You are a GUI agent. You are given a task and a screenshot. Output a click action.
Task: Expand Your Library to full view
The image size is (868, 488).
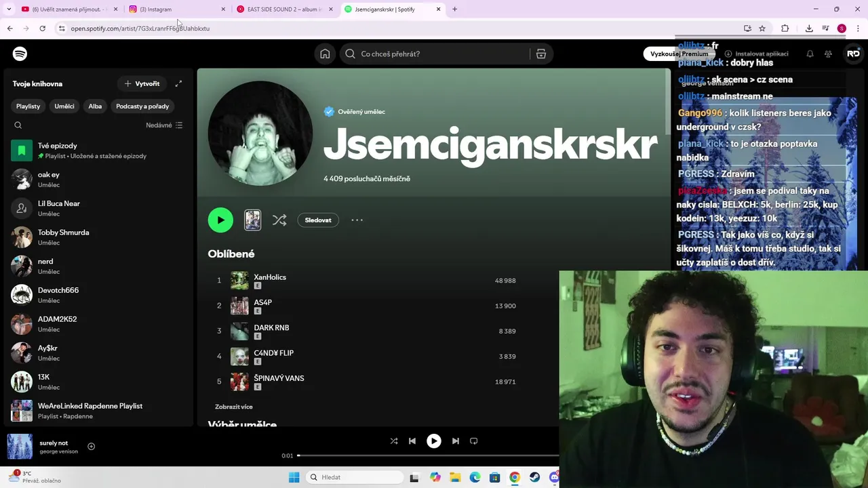178,83
